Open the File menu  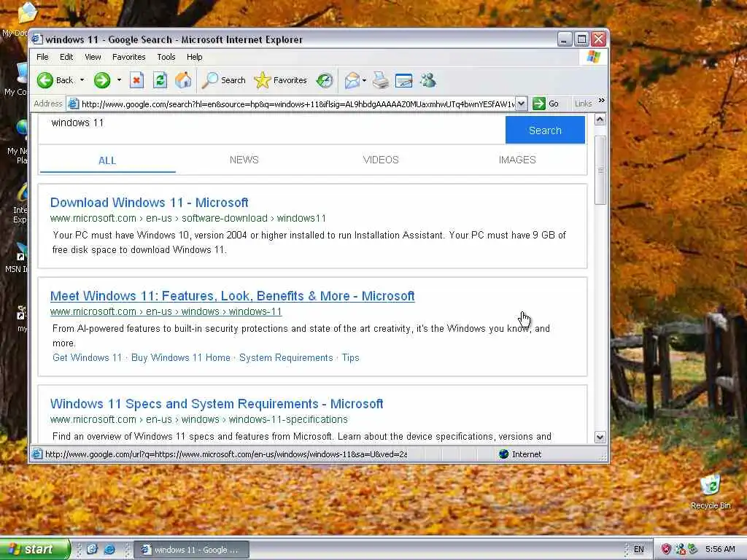coord(42,57)
